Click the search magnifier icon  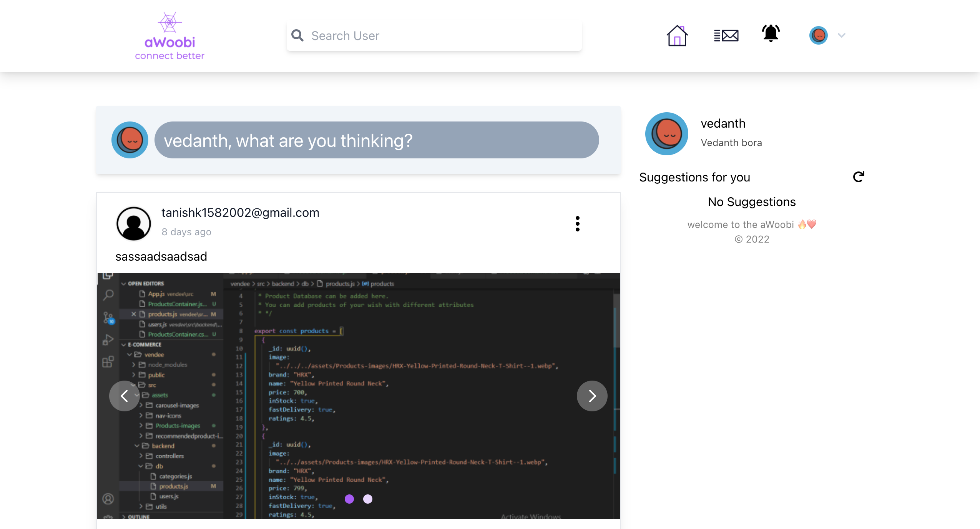point(297,35)
